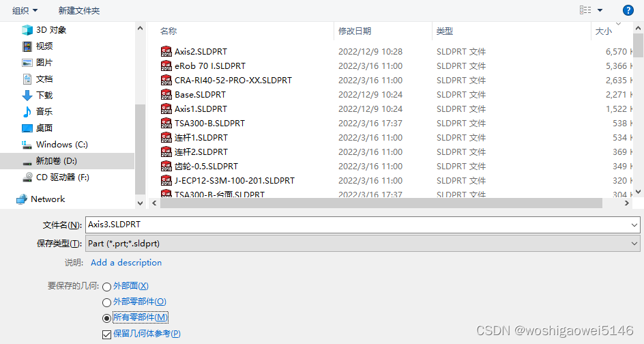Click the eRob 70 I.SLDPRT file icon
The image size is (644, 344).
166,66
